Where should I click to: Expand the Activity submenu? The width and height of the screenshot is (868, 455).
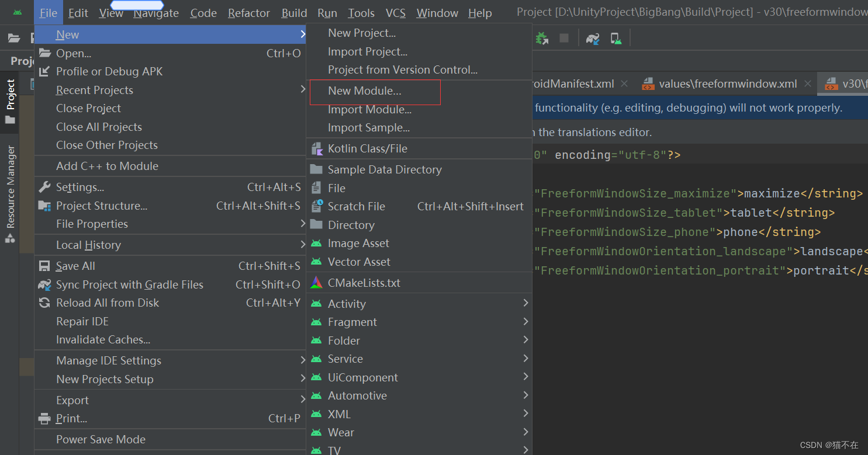pyautogui.click(x=419, y=304)
